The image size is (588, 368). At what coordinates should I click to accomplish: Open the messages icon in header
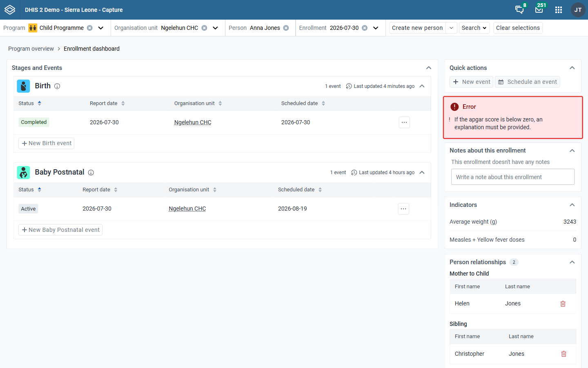click(x=519, y=10)
